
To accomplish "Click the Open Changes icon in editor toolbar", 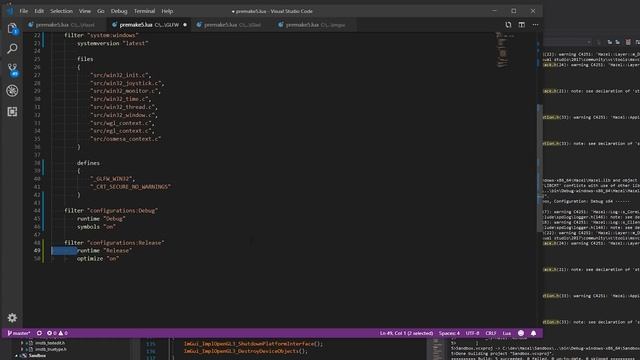I will [x=508, y=25].
